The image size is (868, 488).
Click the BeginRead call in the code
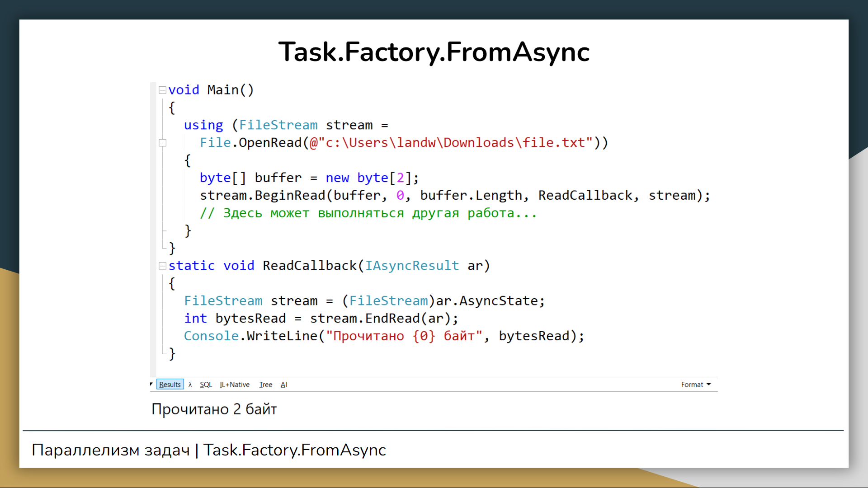pos(289,195)
